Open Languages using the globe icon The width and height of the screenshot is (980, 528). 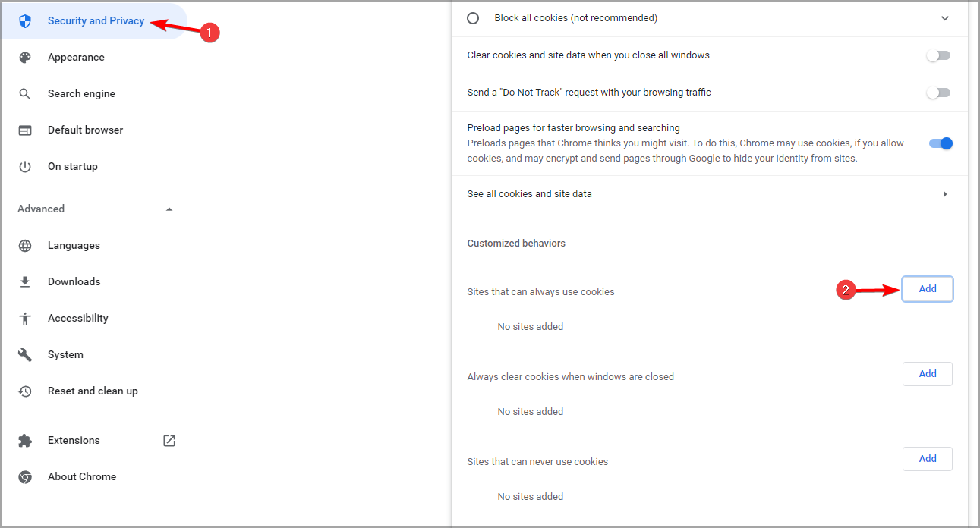pyautogui.click(x=25, y=246)
